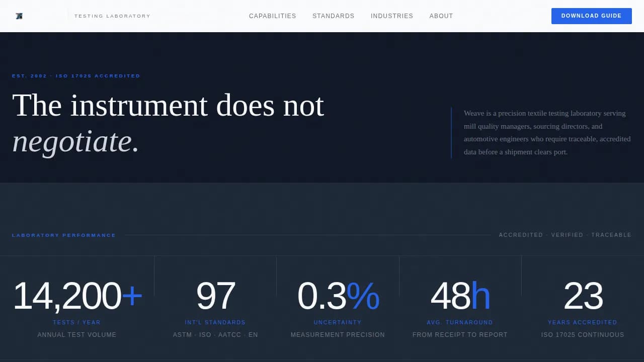This screenshot has height=362, width=644.
Task: Click the ASTM ISO AATCC EN caption
Action: pyautogui.click(x=215, y=334)
